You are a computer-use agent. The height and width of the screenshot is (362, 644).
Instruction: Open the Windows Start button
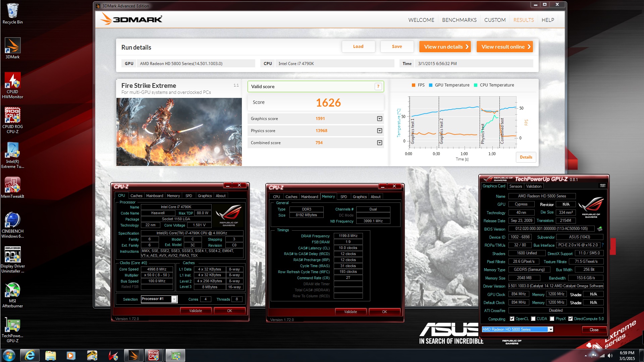click(x=9, y=355)
